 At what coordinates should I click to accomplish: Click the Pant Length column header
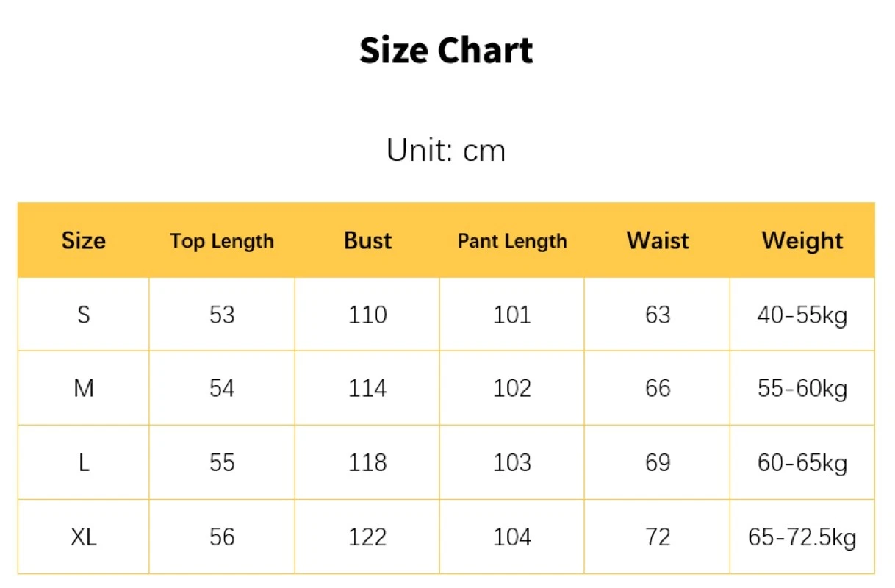(x=512, y=241)
